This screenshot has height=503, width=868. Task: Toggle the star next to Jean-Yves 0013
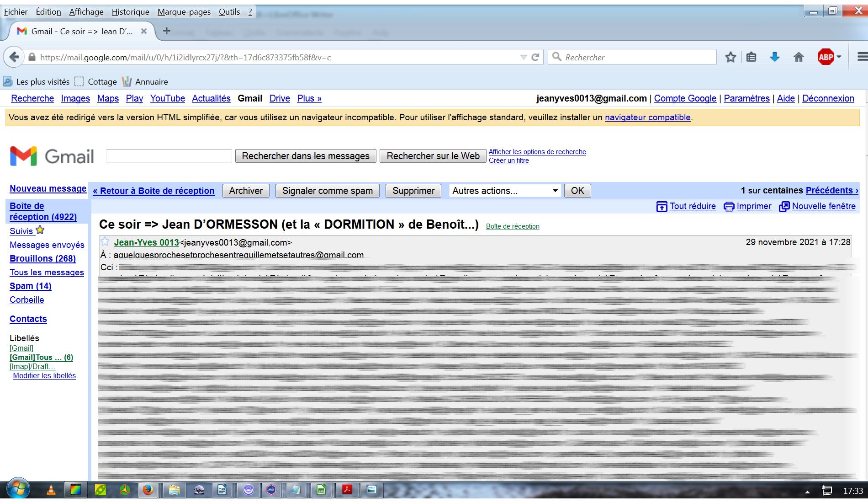tap(105, 241)
